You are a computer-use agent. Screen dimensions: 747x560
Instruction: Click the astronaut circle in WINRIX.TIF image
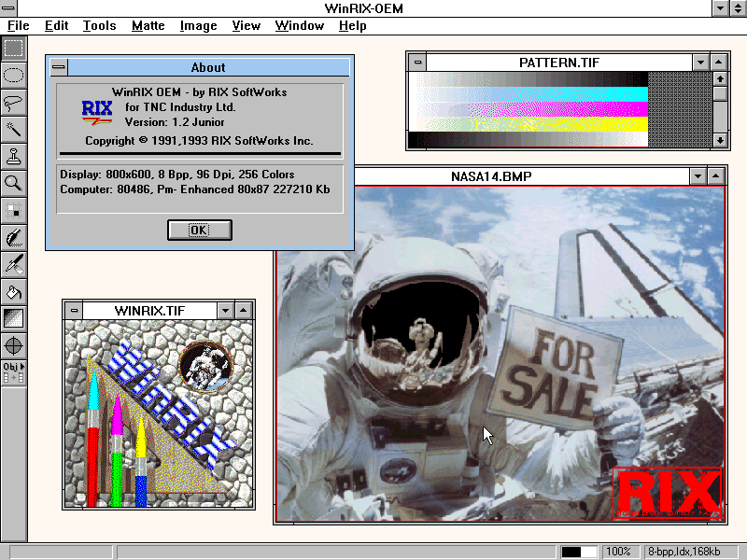click(x=205, y=366)
